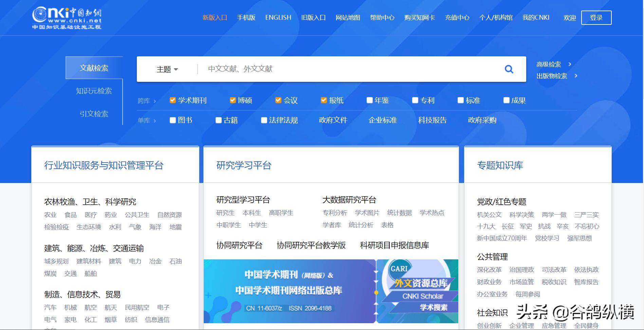
Task: Open the 主题 search field dropdown
Action: 167,69
